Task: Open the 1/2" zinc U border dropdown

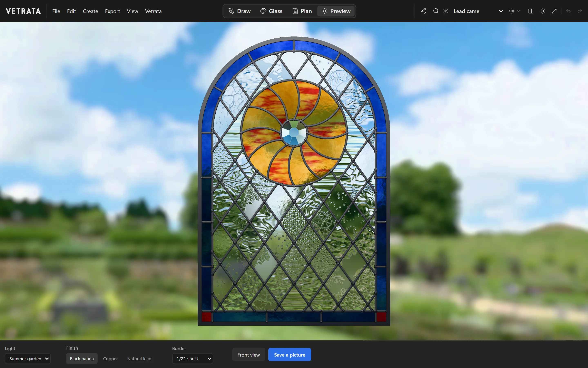Action: (x=193, y=359)
